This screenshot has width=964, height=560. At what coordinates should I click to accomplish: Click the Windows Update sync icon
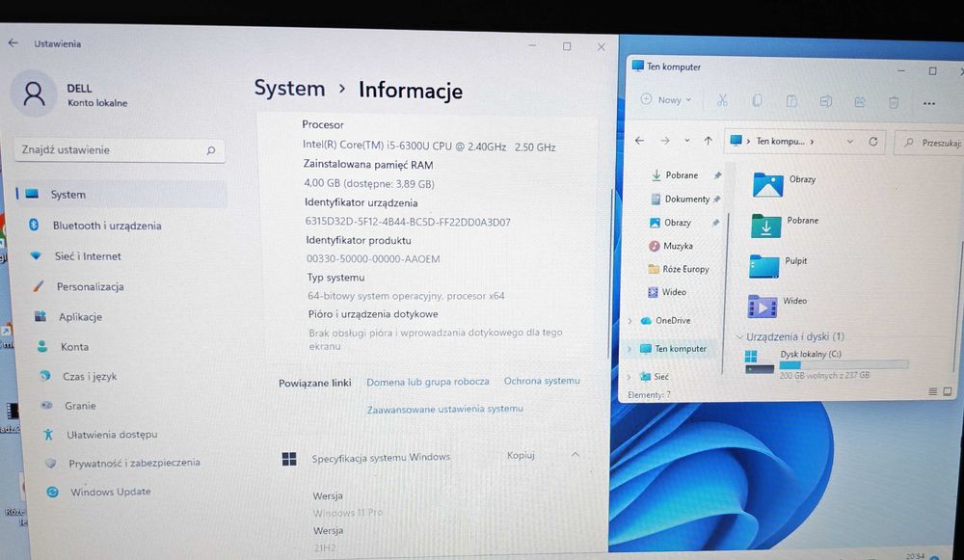pyautogui.click(x=53, y=492)
